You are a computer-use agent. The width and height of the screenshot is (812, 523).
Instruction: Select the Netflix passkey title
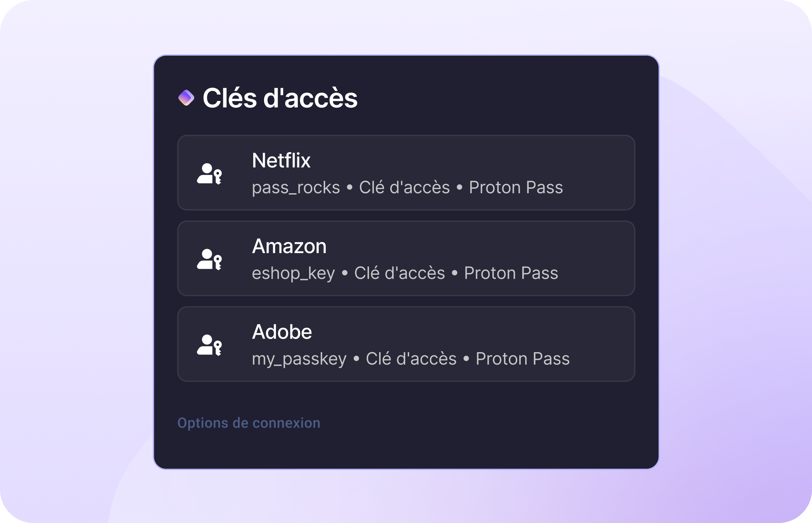click(281, 161)
